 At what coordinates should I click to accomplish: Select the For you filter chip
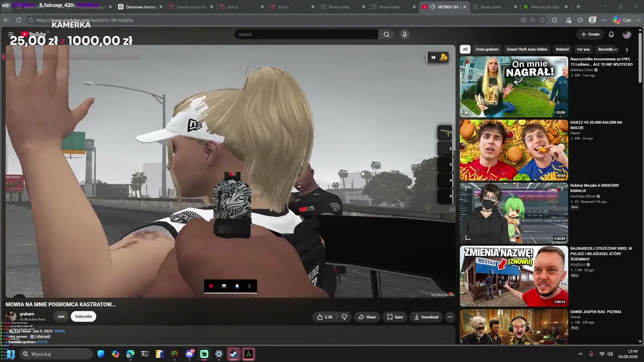coord(583,49)
